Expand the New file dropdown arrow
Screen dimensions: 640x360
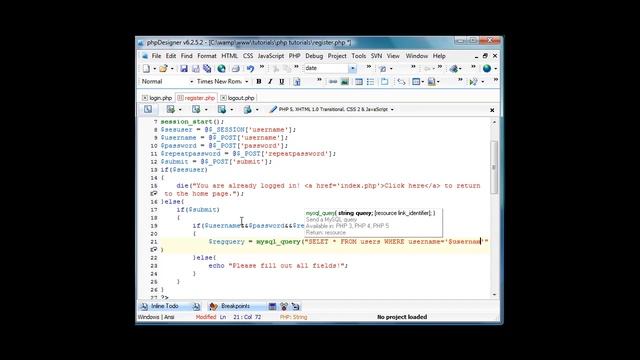pos(154,69)
